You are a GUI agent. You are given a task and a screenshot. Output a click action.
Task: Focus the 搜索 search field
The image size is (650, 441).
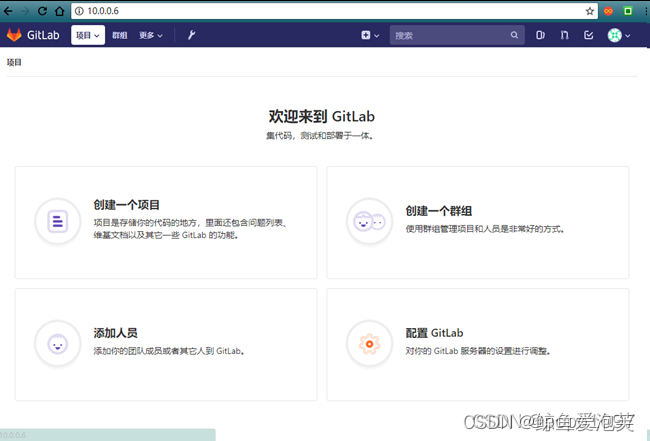point(457,35)
